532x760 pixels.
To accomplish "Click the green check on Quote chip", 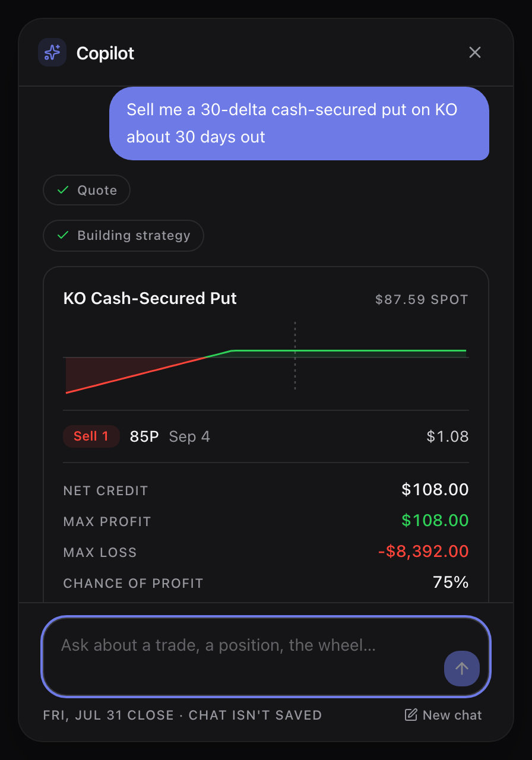I will click(x=62, y=190).
